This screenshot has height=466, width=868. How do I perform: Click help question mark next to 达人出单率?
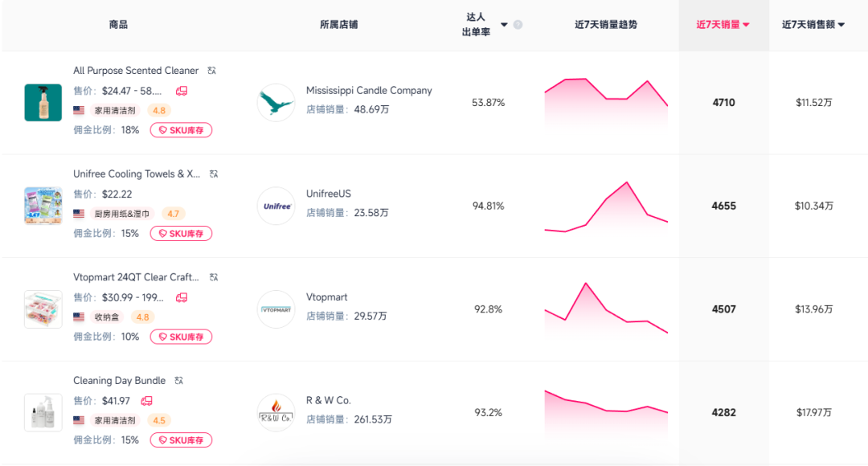coord(518,24)
